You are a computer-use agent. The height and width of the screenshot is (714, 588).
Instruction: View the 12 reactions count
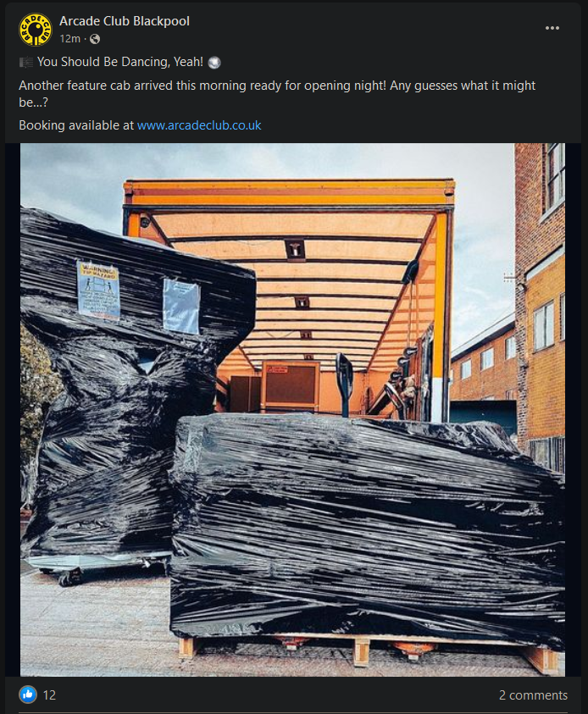click(x=49, y=695)
